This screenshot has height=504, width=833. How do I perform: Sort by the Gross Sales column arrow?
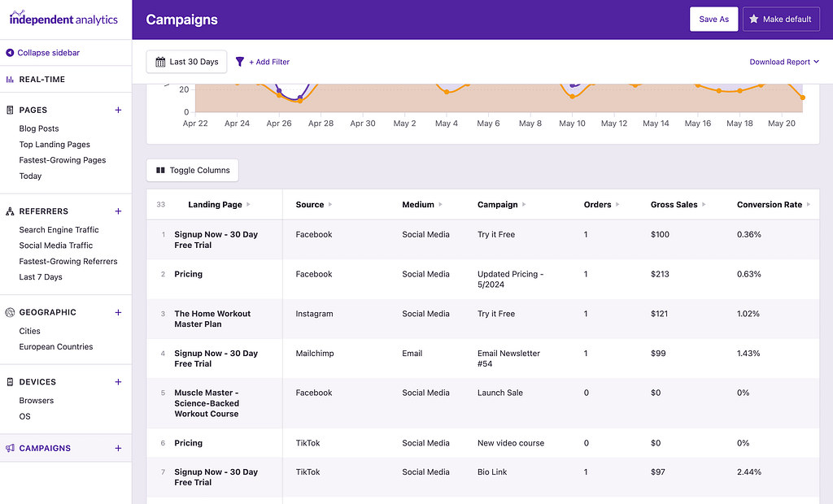tap(704, 204)
